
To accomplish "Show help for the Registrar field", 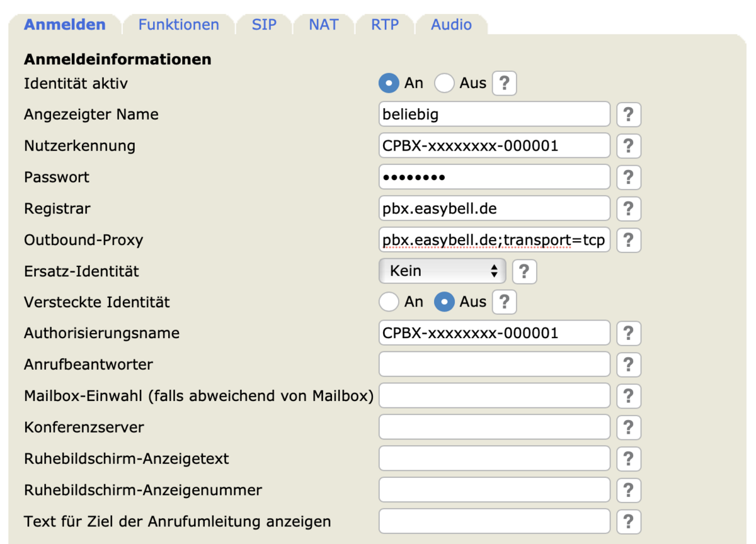I will click(x=628, y=208).
